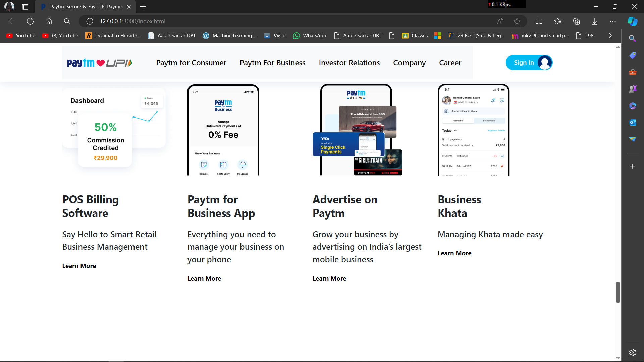Open Investor Relations menu
The width and height of the screenshot is (644, 362).
click(349, 63)
